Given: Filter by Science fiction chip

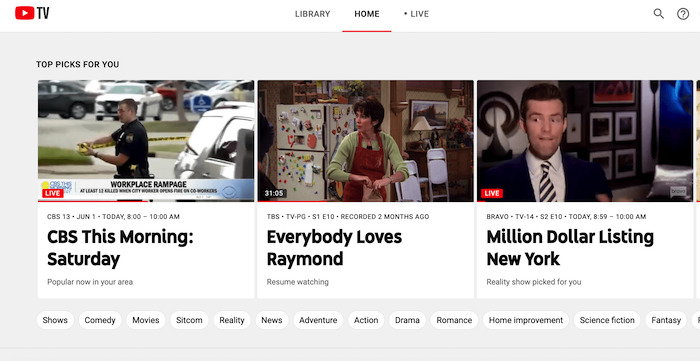Looking at the screenshot, I should click(x=607, y=320).
